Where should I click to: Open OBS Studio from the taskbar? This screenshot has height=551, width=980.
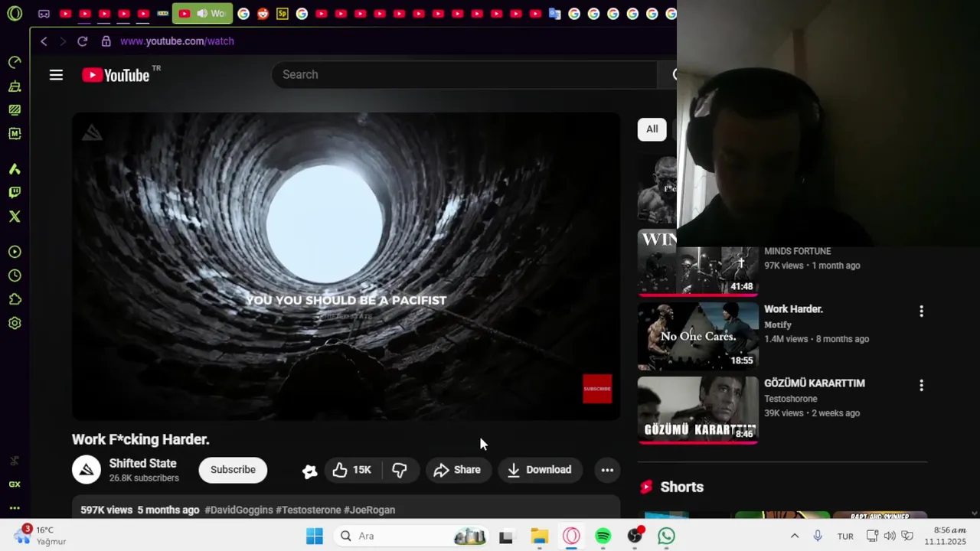(635, 536)
